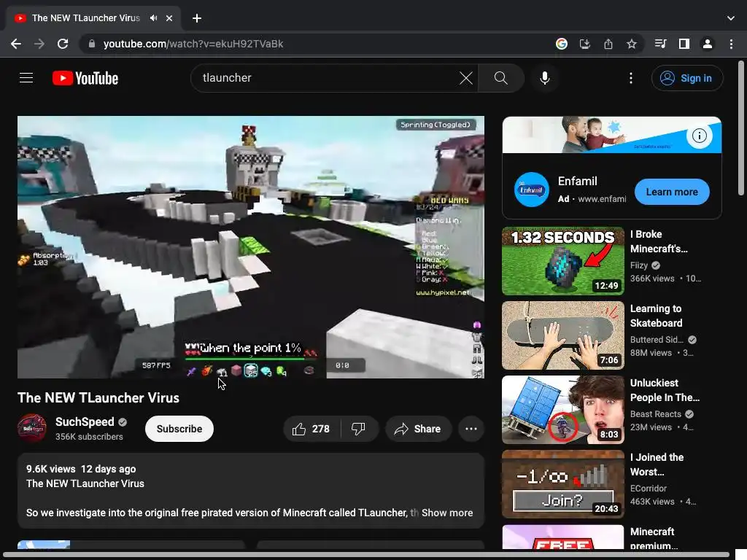Viewport: 747px width, 560px height.
Task: Open YouTube settings three-dot menu
Action: (x=631, y=78)
